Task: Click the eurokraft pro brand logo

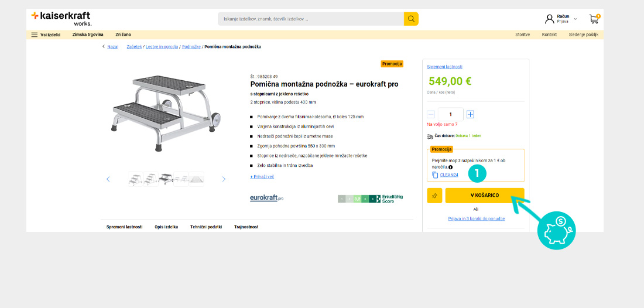Action: (266, 199)
